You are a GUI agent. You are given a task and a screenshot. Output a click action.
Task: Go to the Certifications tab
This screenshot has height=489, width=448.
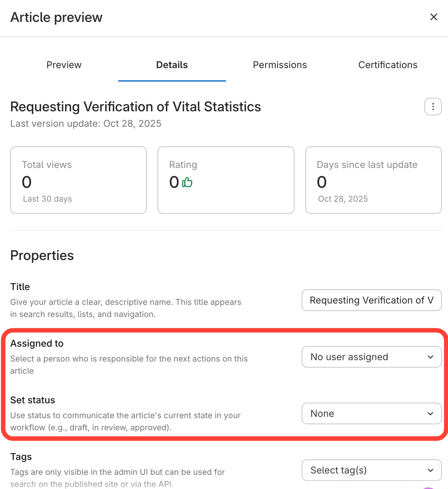[388, 65]
